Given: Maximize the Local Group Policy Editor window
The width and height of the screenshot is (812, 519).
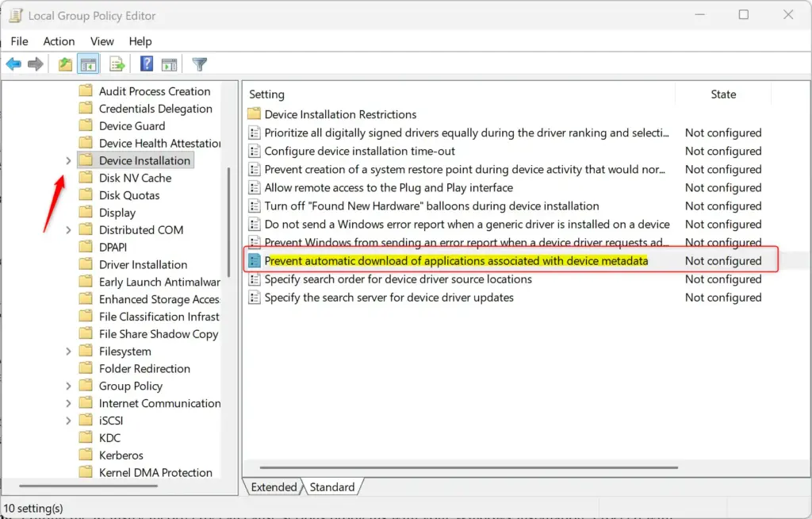Looking at the screenshot, I should pyautogui.click(x=744, y=14).
